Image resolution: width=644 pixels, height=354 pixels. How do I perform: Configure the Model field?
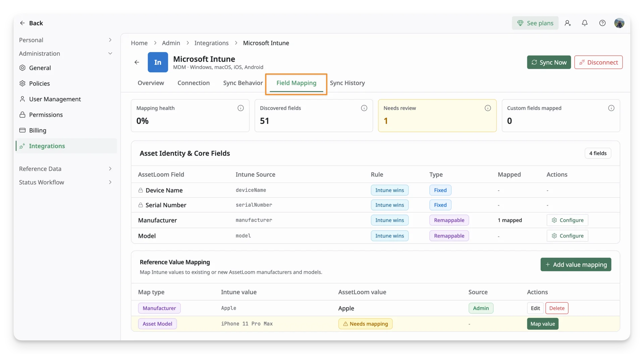[567, 236]
